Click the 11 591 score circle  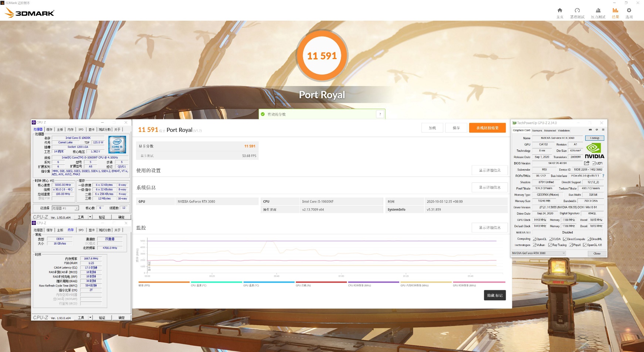322,55
